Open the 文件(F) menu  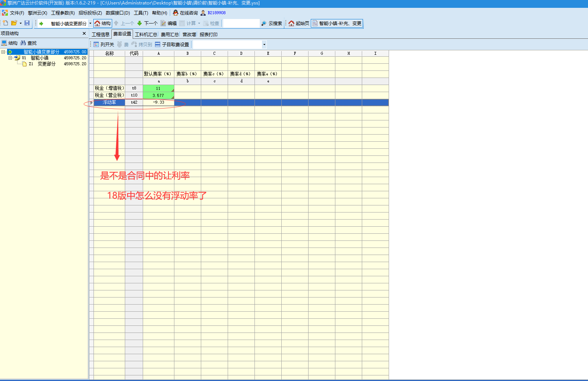pyautogui.click(x=17, y=13)
